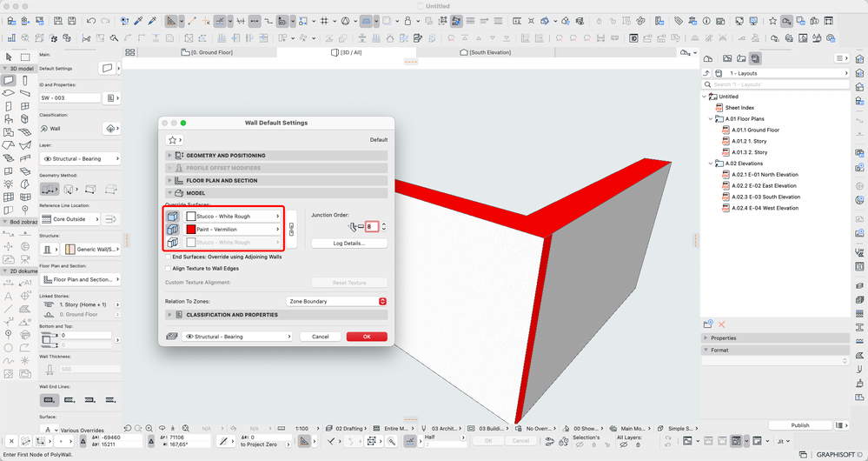Toggle outside face surface override
The width and height of the screenshot is (868, 461).
173,216
